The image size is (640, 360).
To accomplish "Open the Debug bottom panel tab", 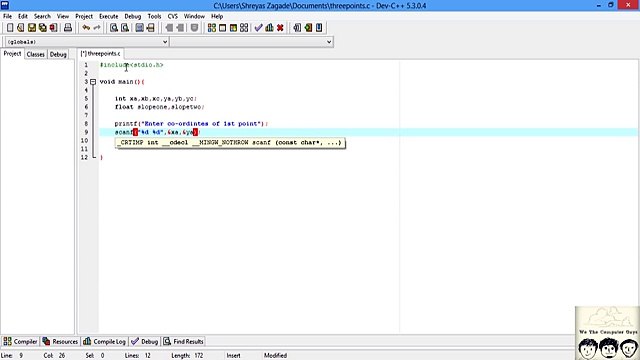I will tap(144, 342).
